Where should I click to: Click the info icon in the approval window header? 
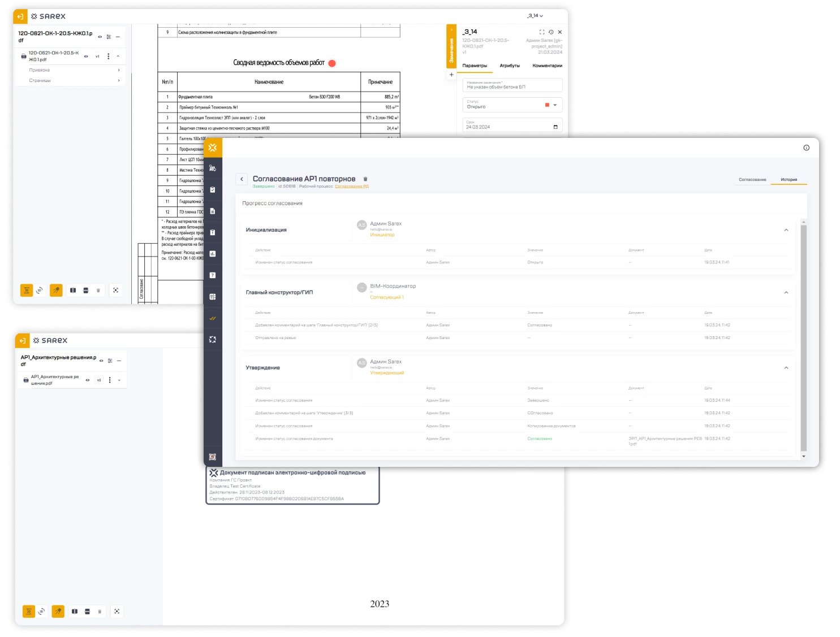coord(806,148)
